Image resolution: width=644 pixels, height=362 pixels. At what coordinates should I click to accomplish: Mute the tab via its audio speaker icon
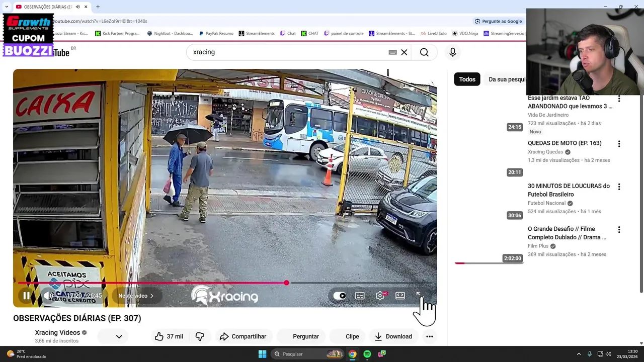pyautogui.click(x=78, y=7)
